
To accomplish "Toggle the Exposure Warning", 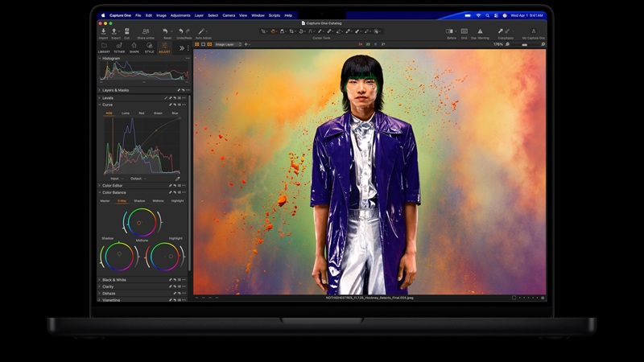I will (x=479, y=32).
